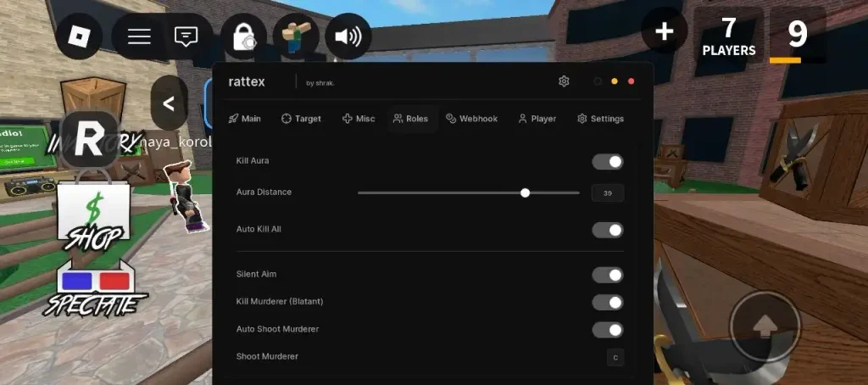
Task: Open the Roblox logo menu
Action: pos(79,36)
